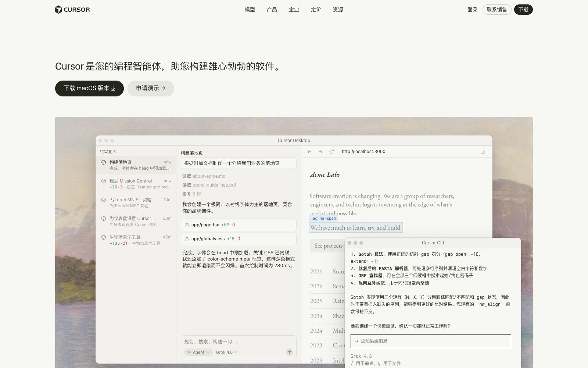Toggle the side panel icon beside the URL bar
This screenshot has height=368, width=588.
[x=483, y=152]
